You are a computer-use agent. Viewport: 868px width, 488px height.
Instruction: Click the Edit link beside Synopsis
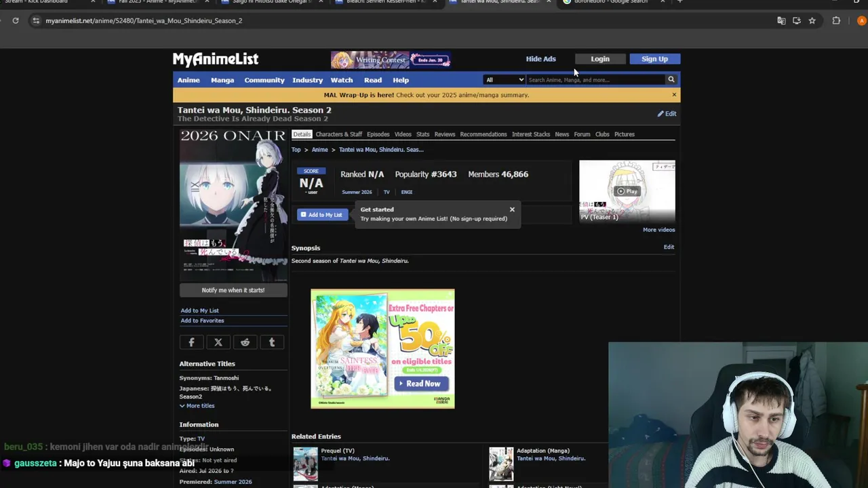669,247
